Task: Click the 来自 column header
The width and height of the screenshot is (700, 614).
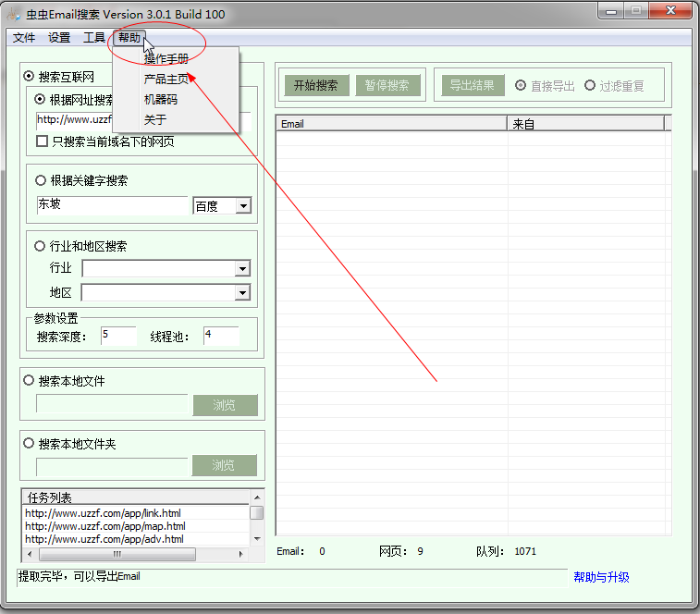Action: tap(585, 124)
